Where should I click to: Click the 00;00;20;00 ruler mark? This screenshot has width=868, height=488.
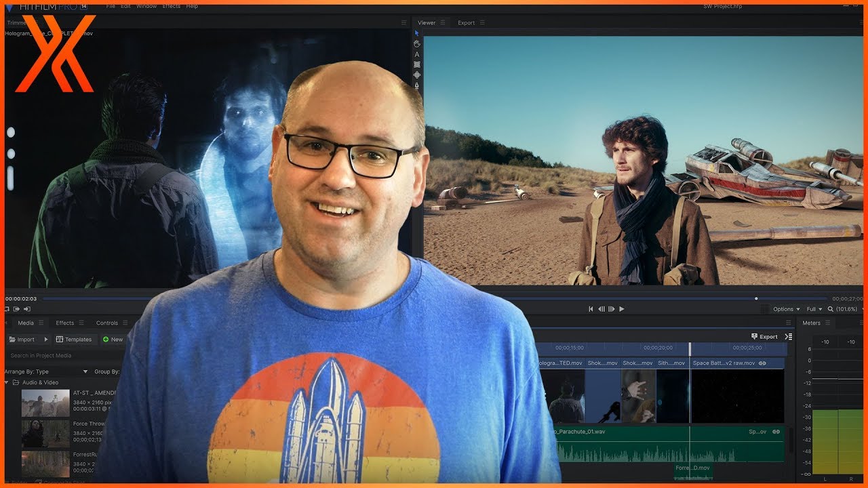click(x=658, y=348)
